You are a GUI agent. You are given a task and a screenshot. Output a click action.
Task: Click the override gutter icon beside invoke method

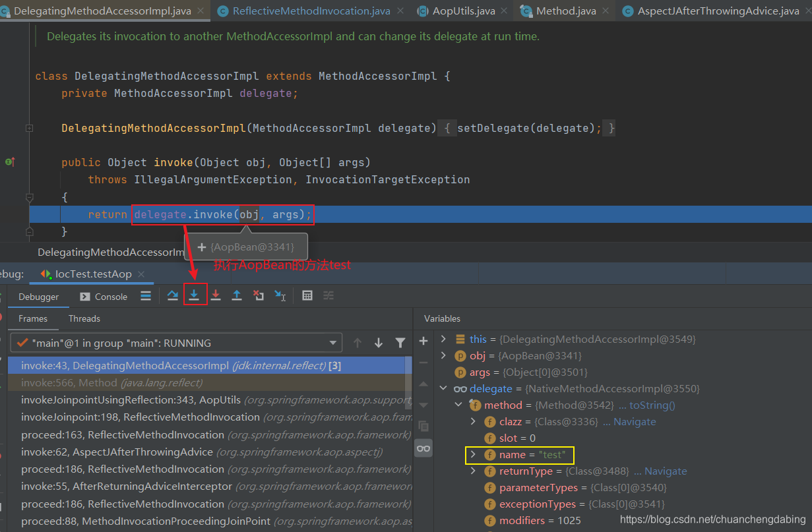[10, 162]
